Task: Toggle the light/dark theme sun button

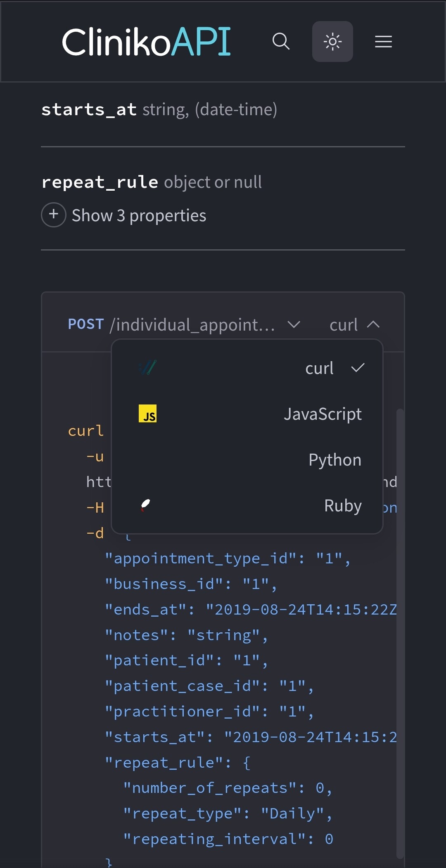Action: pyautogui.click(x=332, y=41)
